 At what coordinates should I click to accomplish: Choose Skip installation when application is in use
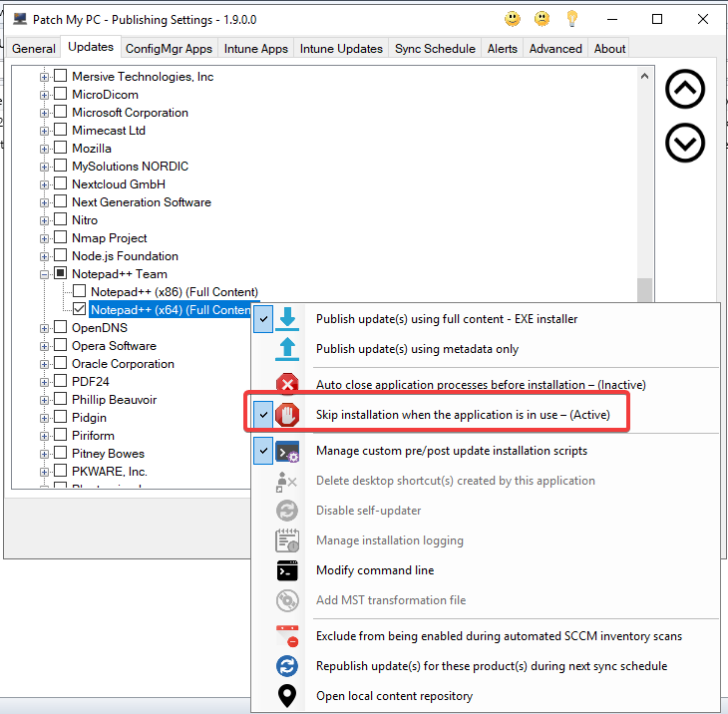coord(486,415)
